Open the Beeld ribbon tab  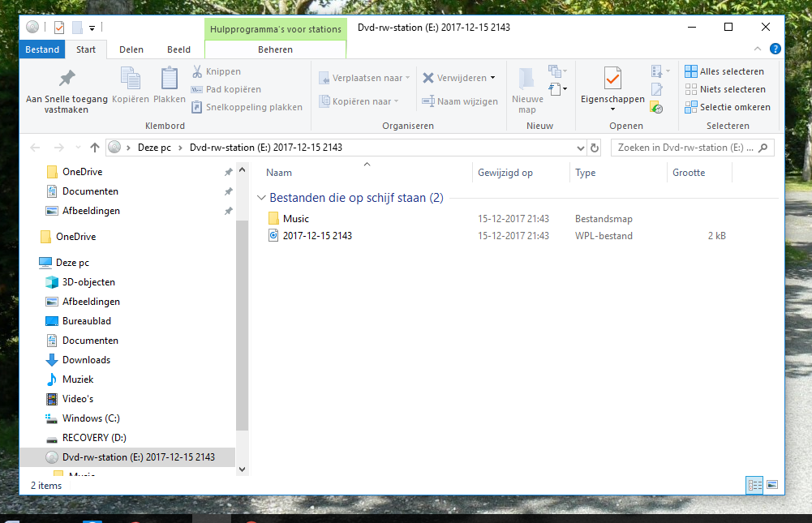pyautogui.click(x=178, y=49)
